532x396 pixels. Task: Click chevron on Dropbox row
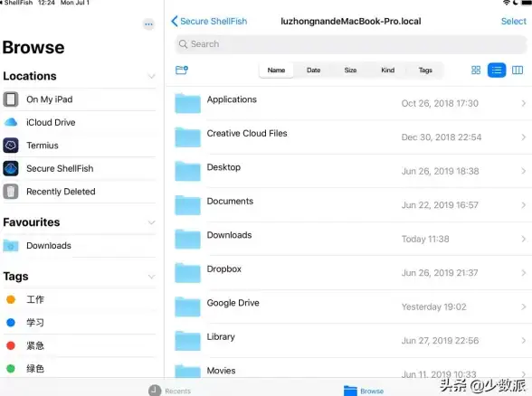click(x=524, y=273)
